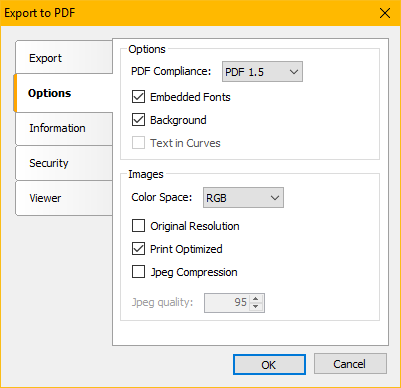Open the Color Space combo box
The image size is (401, 388).
point(243,198)
